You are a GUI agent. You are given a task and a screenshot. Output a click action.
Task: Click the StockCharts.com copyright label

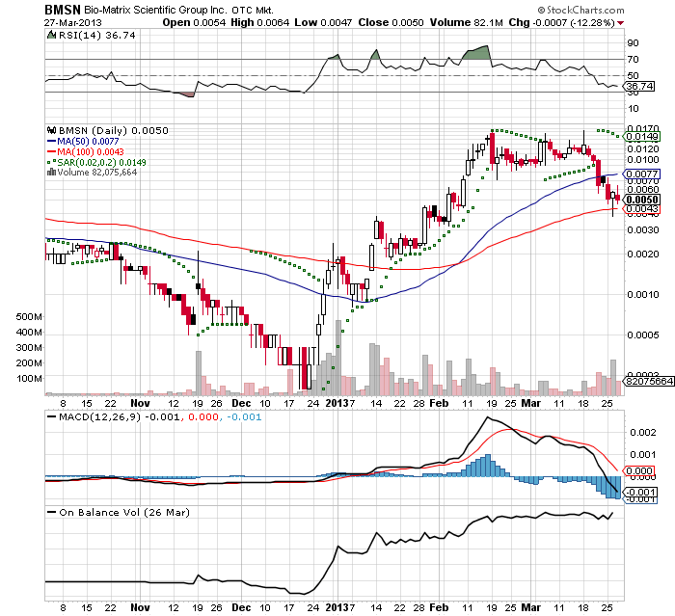(x=580, y=10)
